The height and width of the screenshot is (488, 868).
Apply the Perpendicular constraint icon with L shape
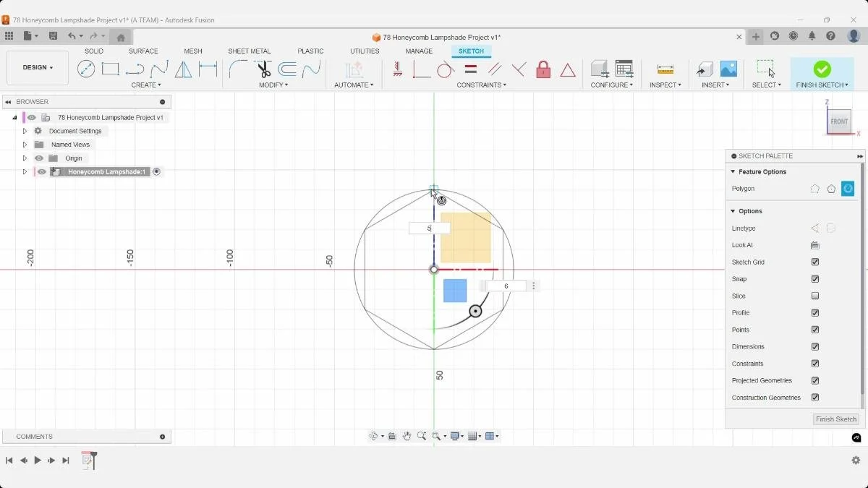click(421, 69)
